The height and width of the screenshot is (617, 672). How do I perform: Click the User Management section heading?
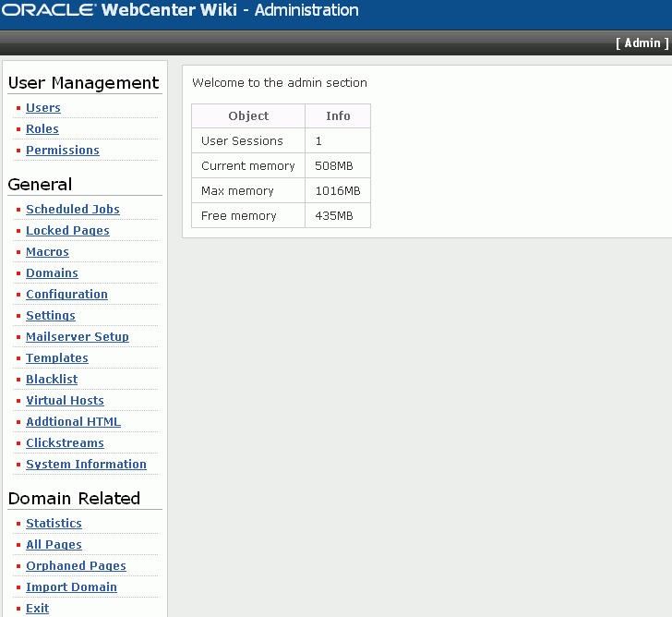tap(84, 83)
